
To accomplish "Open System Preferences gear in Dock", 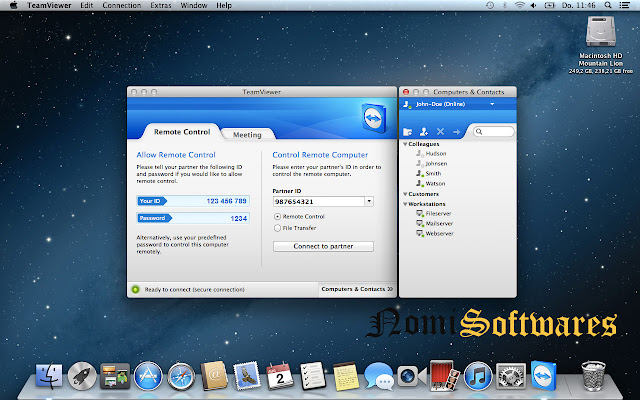I will 511,376.
